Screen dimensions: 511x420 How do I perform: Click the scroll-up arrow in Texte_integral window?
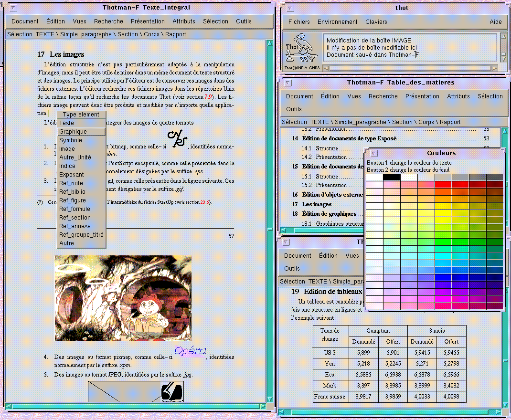[270, 43]
